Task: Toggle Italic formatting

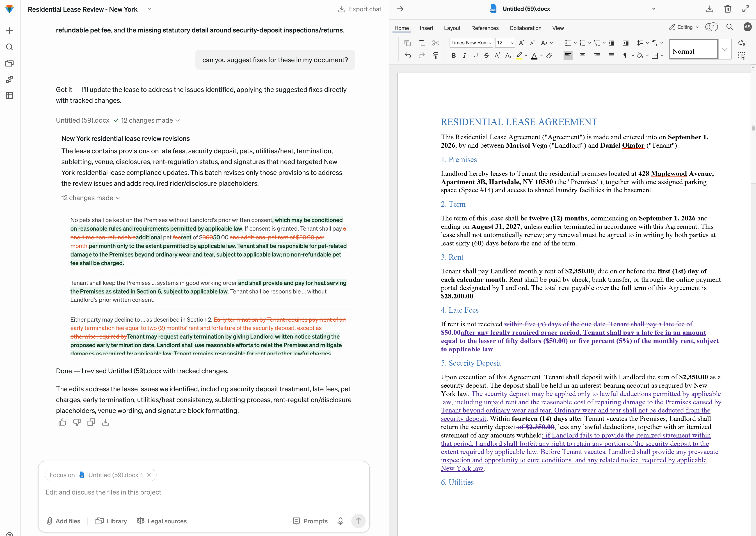Action: click(x=465, y=55)
